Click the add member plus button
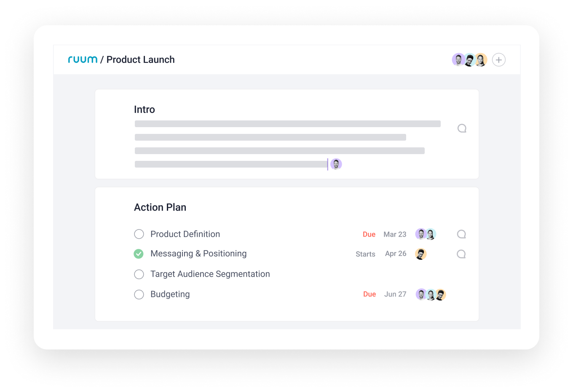 pyautogui.click(x=499, y=60)
